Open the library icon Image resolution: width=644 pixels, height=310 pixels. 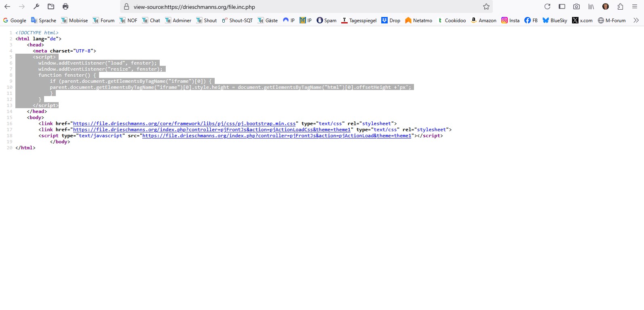(x=591, y=6)
